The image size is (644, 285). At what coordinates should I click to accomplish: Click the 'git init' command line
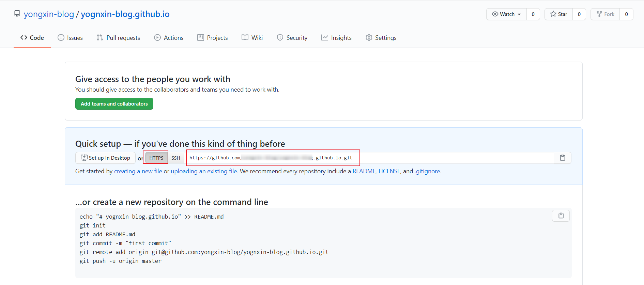coord(93,225)
